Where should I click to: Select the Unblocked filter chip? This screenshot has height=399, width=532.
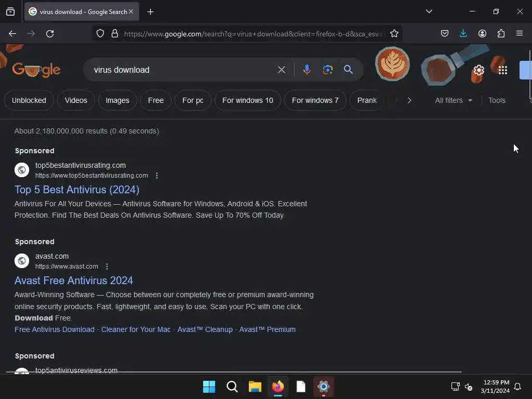29,100
